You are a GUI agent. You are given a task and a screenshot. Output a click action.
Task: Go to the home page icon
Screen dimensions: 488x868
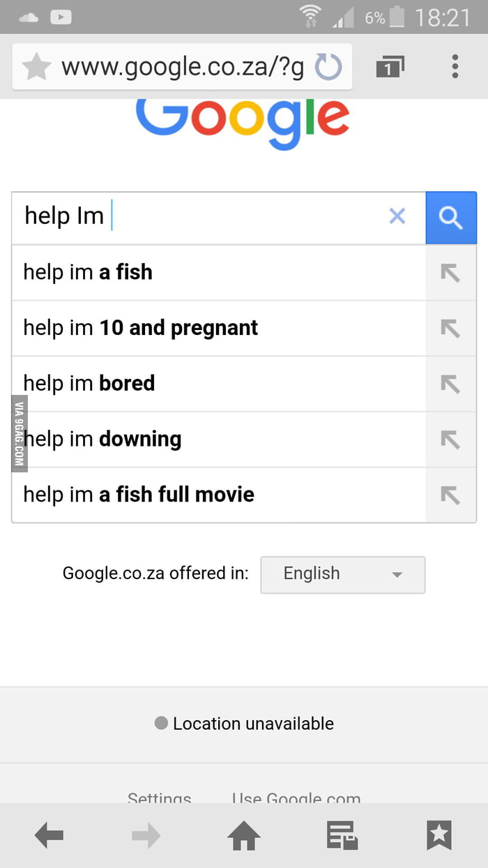(x=244, y=835)
